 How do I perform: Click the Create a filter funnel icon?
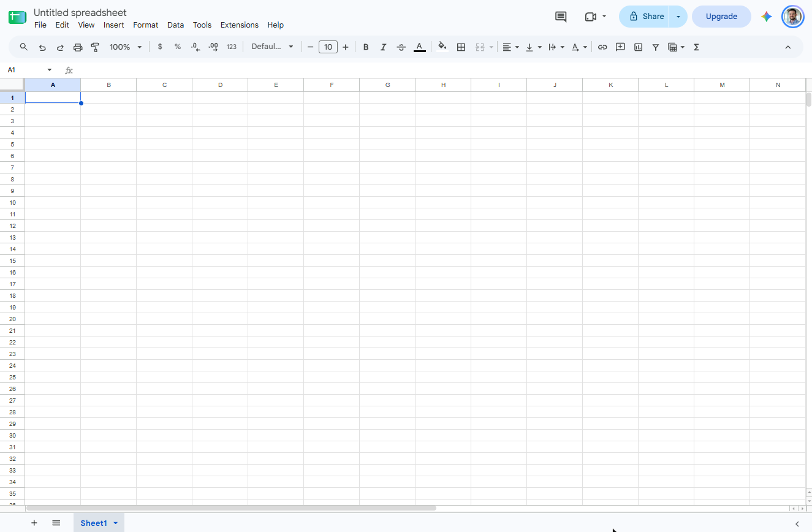click(x=656, y=47)
